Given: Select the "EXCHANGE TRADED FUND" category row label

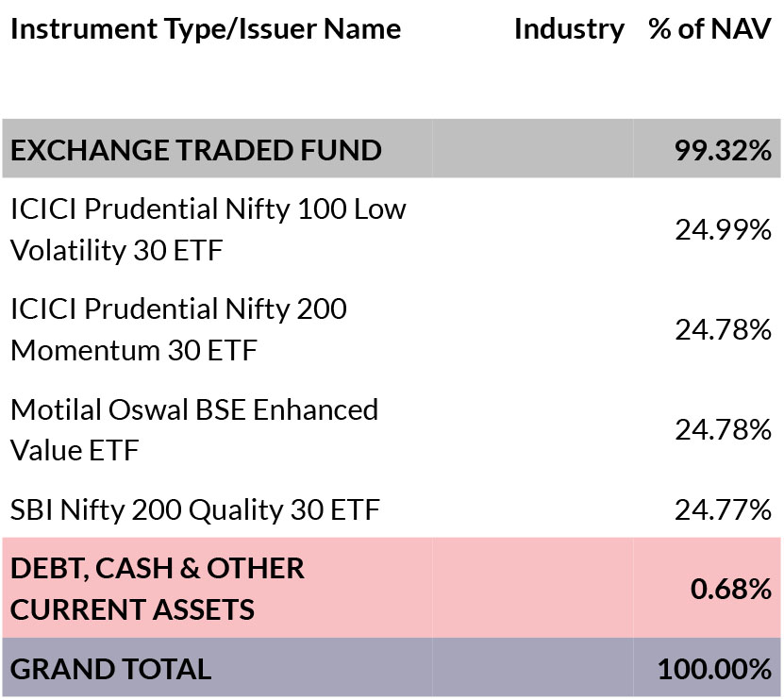Looking at the screenshot, I should point(196,150).
